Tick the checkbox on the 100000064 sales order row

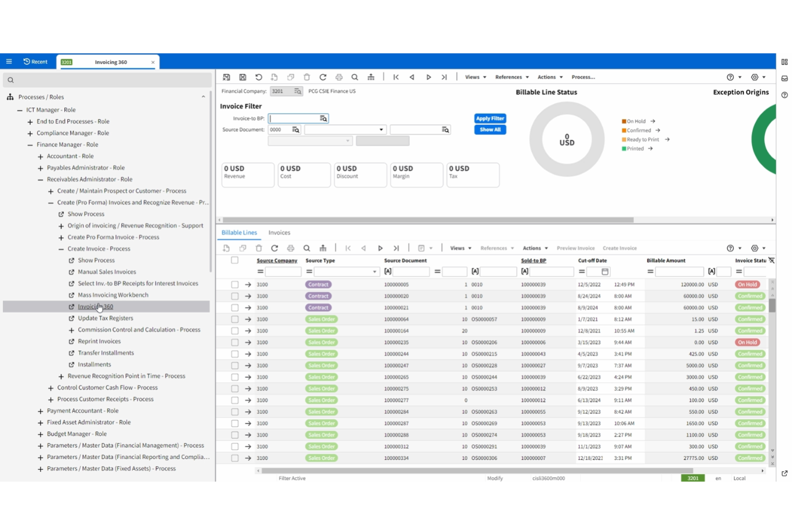pyautogui.click(x=235, y=319)
